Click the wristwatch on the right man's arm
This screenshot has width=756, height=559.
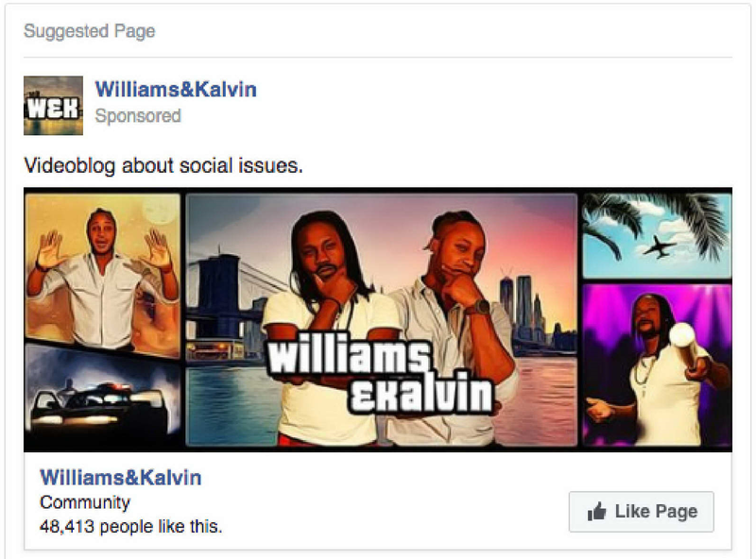[x=479, y=307]
